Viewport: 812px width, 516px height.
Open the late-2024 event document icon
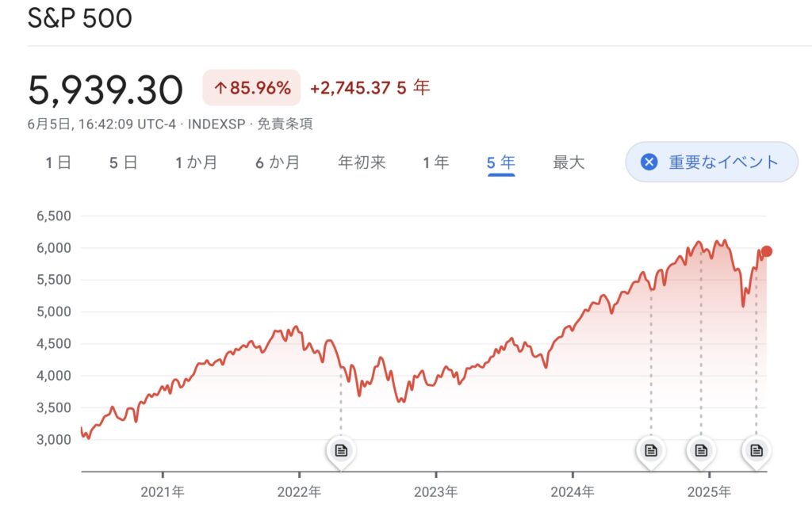pyautogui.click(x=701, y=450)
